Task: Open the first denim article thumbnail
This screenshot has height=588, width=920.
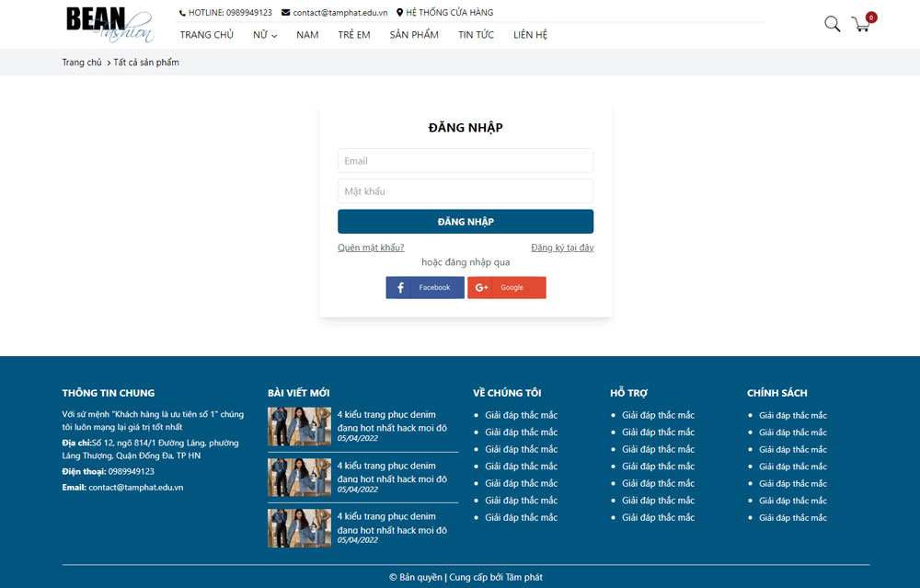Action: pyautogui.click(x=299, y=427)
